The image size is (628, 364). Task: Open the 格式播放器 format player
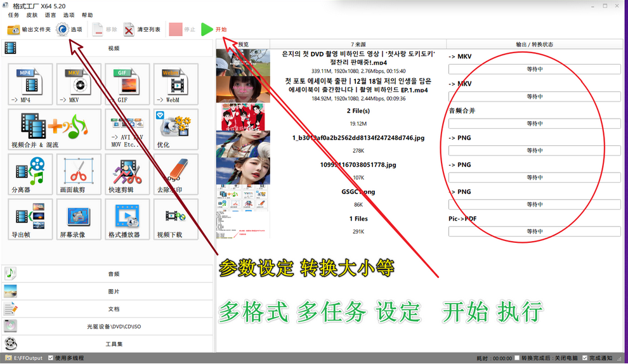coord(128,219)
